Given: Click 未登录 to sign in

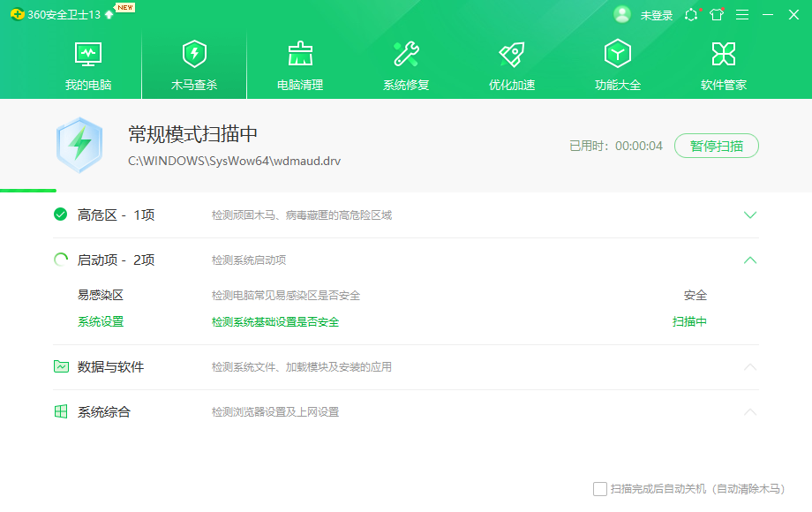Looking at the screenshot, I should click(x=657, y=15).
